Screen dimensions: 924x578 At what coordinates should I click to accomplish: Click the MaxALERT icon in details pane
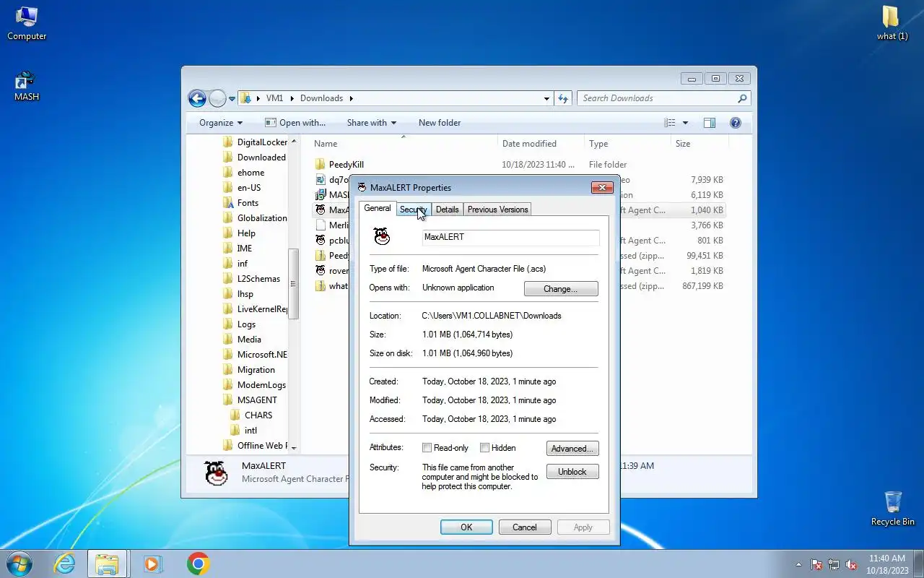[x=216, y=473]
